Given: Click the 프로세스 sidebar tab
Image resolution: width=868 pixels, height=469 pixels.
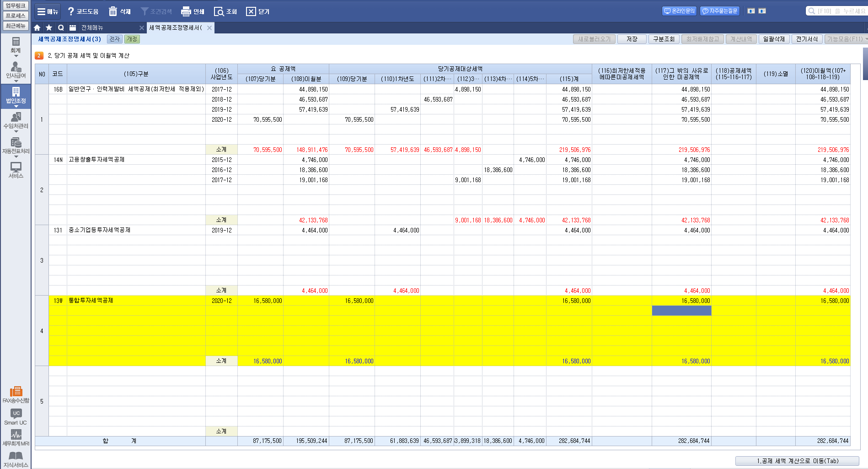Looking at the screenshot, I should [x=16, y=16].
